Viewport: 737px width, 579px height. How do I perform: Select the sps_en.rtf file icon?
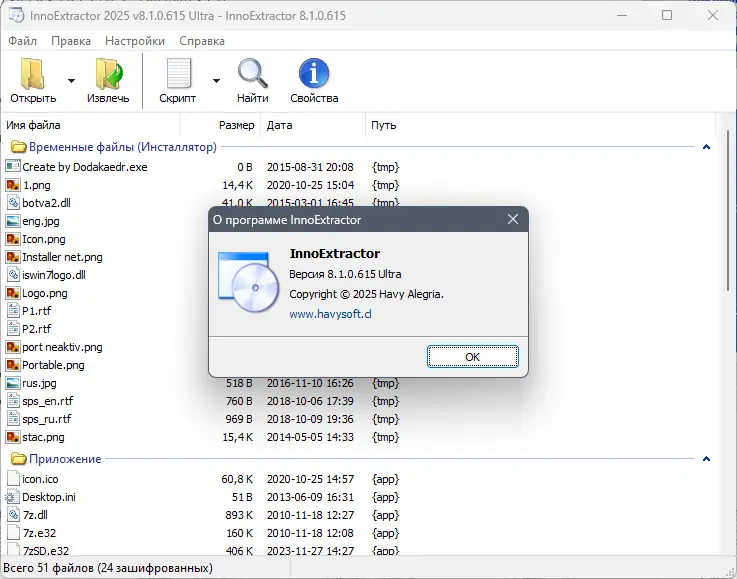coord(13,401)
